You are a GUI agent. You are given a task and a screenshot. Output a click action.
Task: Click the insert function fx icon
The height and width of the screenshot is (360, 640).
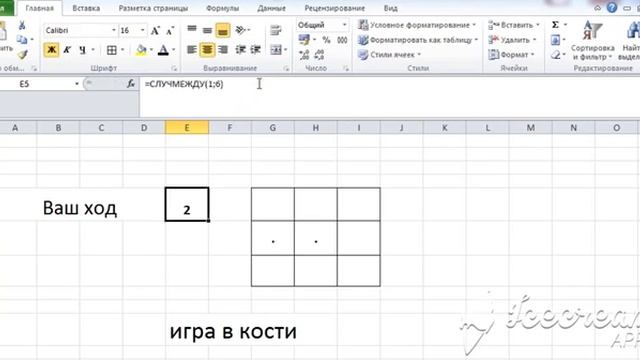tap(131, 84)
